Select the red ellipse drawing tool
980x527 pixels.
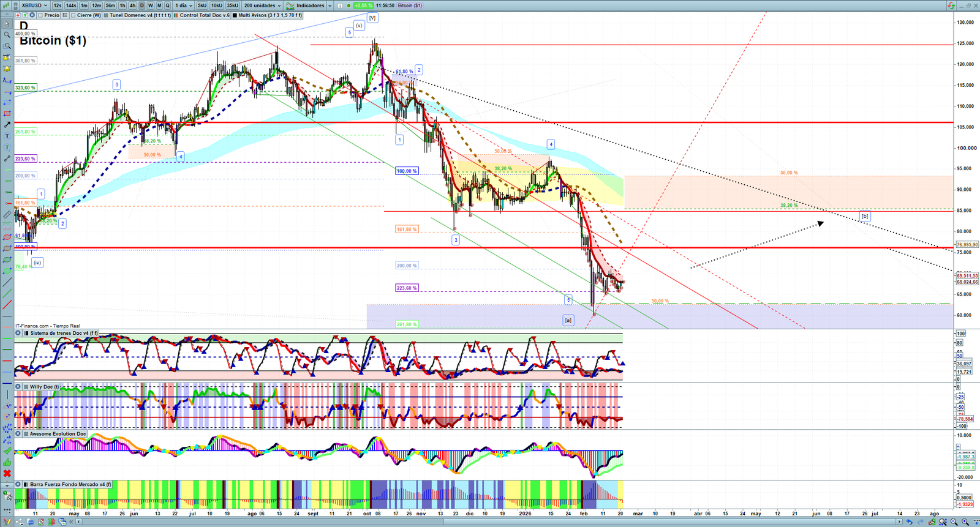pos(7,237)
